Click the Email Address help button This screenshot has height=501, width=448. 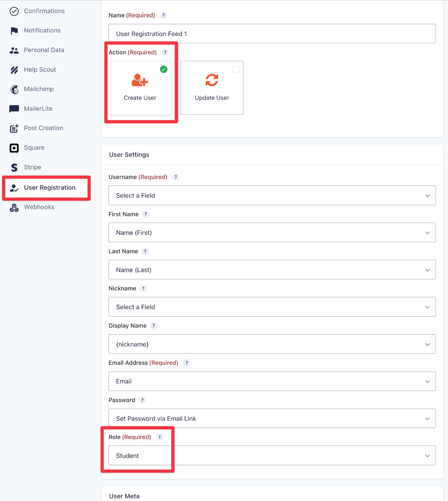coord(186,363)
